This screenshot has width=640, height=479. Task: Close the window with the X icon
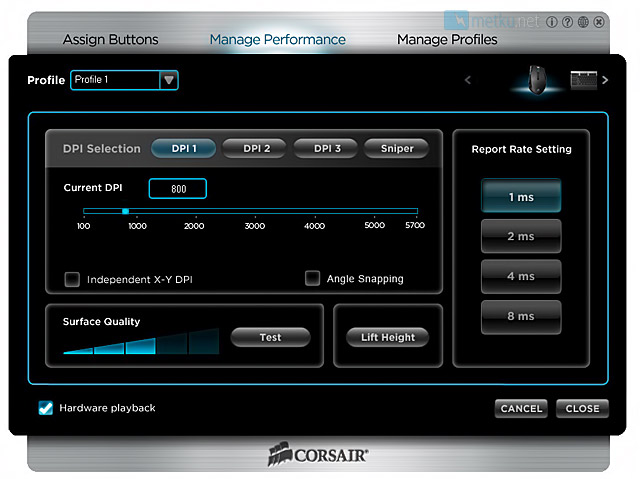pos(599,22)
